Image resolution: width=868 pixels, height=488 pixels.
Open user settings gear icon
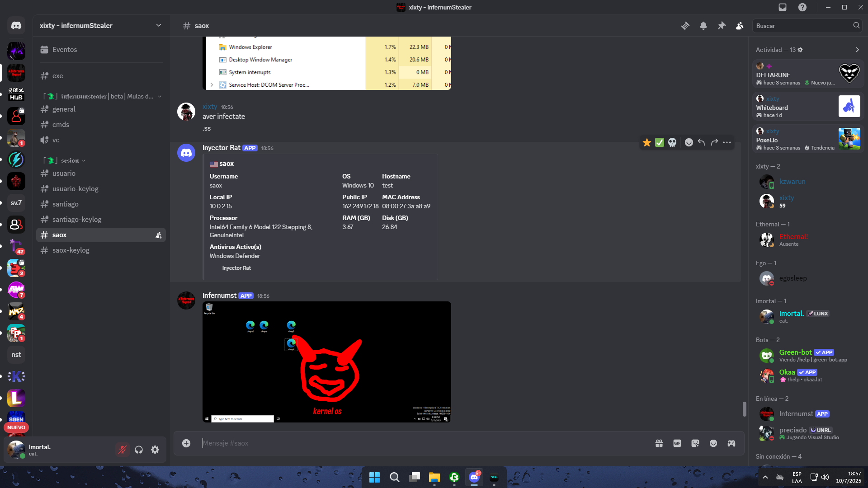(x=155, y=450)
